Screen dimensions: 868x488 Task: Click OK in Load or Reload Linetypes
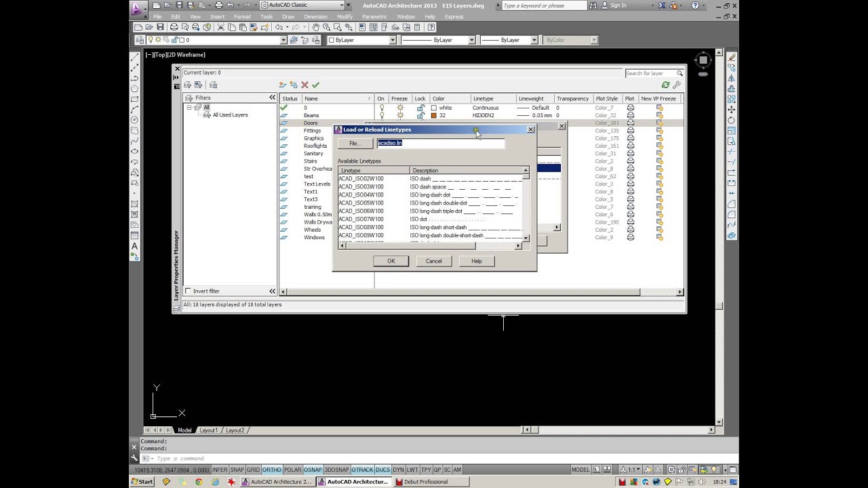point(391,261)
